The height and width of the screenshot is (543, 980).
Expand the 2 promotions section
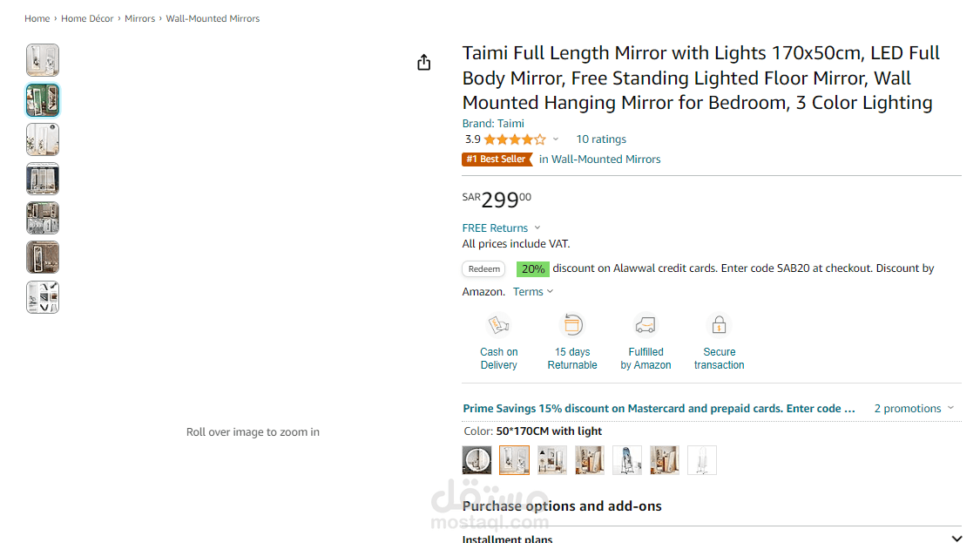915,409
